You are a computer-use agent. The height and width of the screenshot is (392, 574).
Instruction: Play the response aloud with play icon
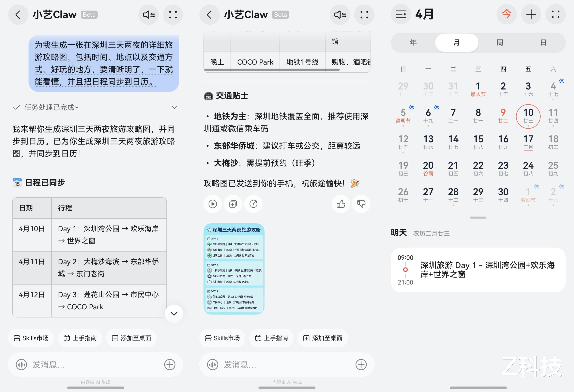213,204
